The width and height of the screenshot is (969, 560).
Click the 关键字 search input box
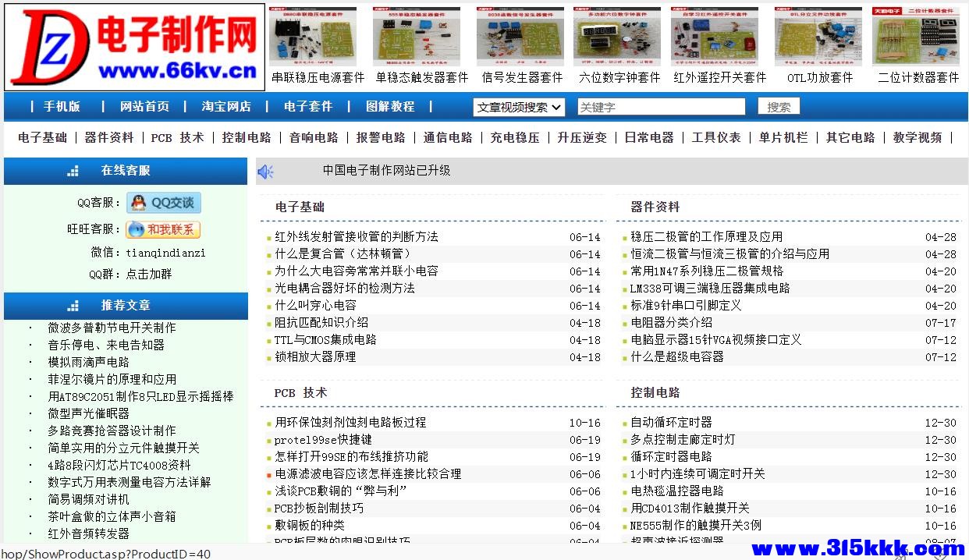pos(661,106)
